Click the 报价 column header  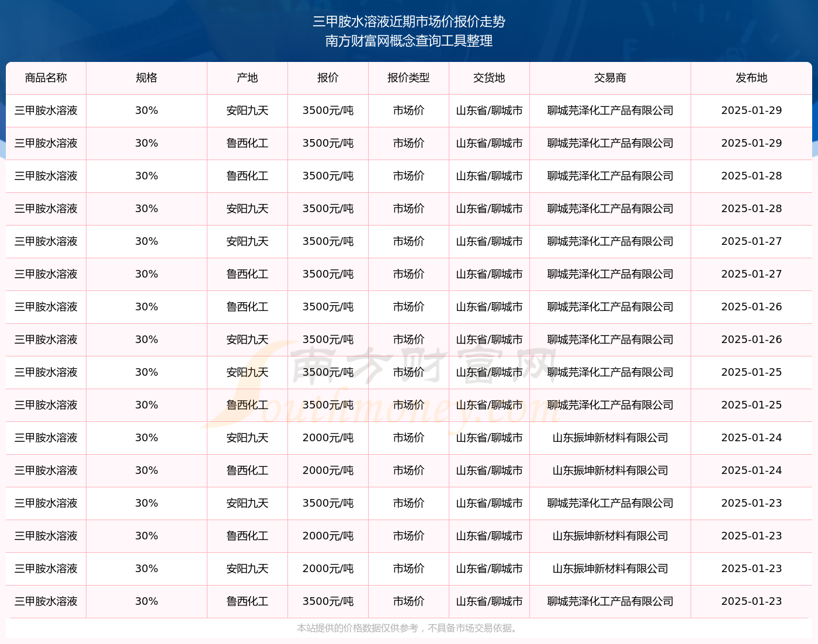pyautogui.click(x=328, y=78)
